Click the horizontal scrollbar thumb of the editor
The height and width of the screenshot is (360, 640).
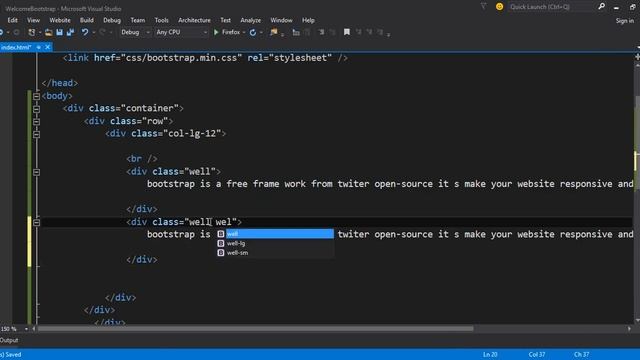tap(256, 329)
